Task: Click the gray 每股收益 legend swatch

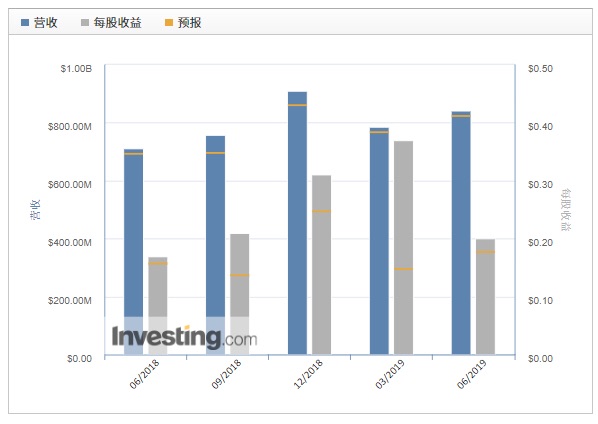Action: tap(85, 23)
